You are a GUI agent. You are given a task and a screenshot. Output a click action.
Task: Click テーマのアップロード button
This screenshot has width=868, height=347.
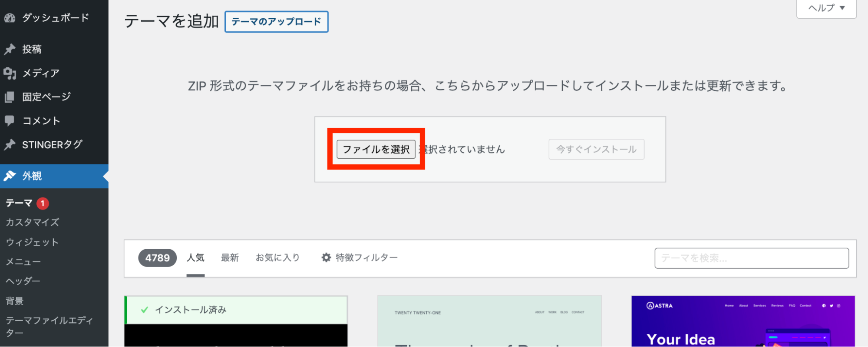[276, 22]
